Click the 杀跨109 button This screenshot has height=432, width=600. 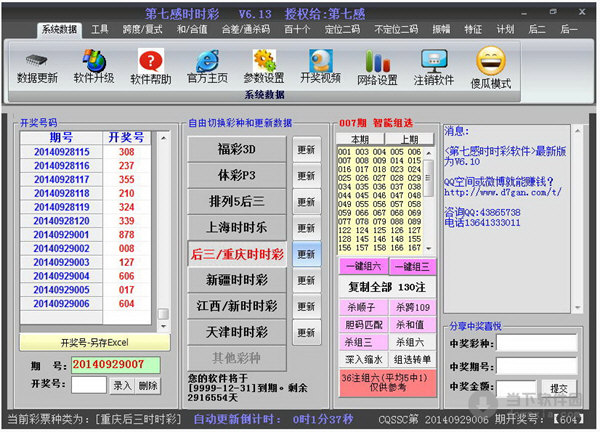coord(412,307)
